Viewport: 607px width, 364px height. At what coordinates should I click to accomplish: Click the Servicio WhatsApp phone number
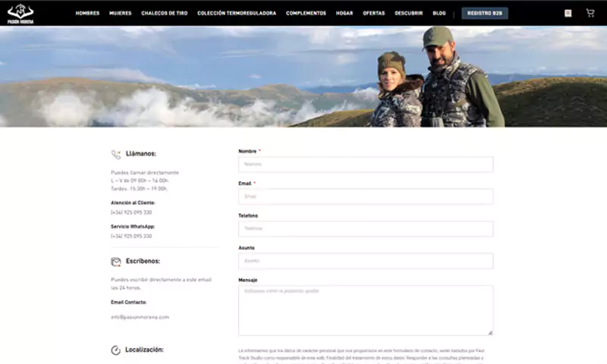131,236
